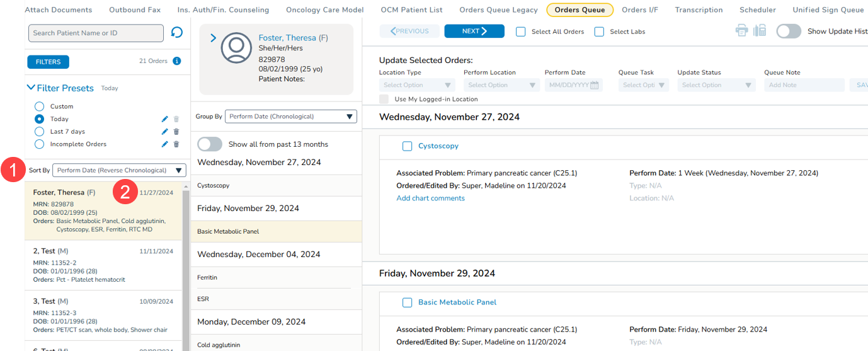Click the Search Patient Name or ID field
Image resolution: width=868 pixels, height=351 pixels.
pyautogui.click(x=96, y=33)
